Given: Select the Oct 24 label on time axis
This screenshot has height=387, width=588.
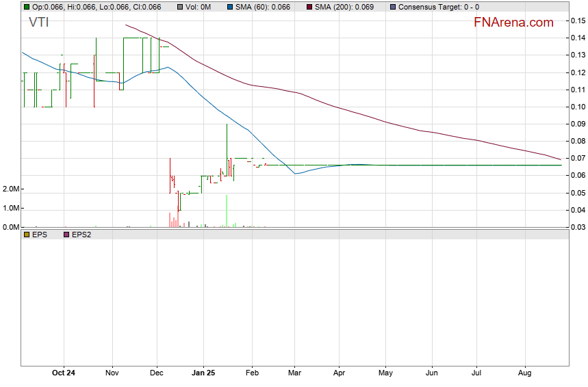Looking at the screenshot, I should [63, 373].
